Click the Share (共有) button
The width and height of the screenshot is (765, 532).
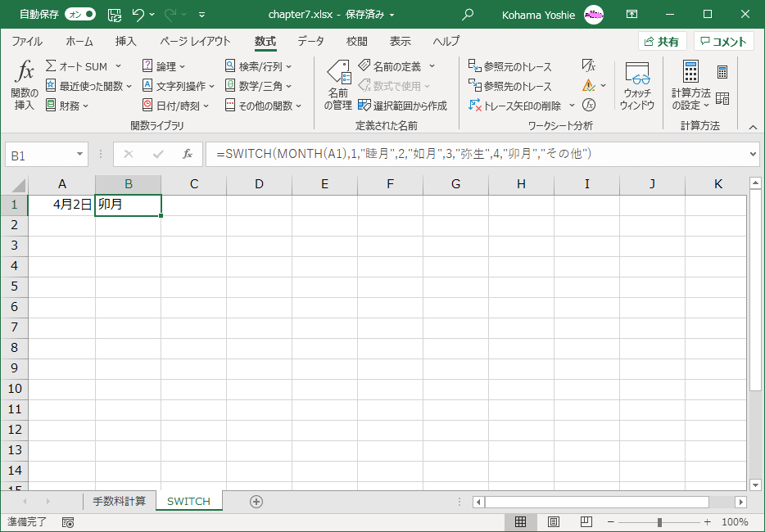tap(662, 42)
